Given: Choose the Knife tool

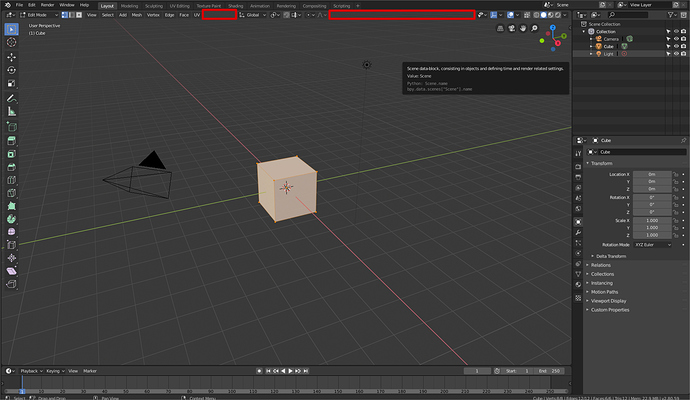Looking at the screenshot, I should [x=11, y=193].
